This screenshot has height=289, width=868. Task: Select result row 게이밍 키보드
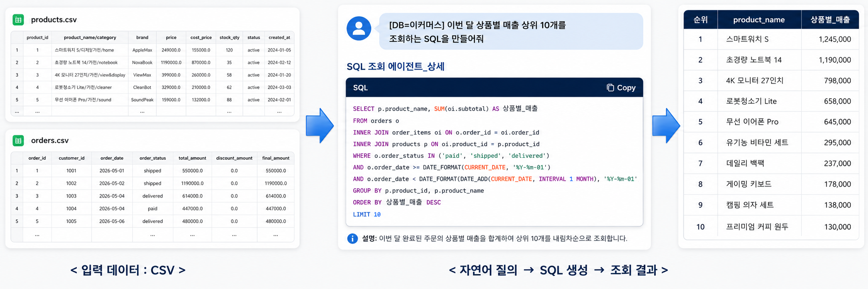pyautogui.click(x=771, y=184)
